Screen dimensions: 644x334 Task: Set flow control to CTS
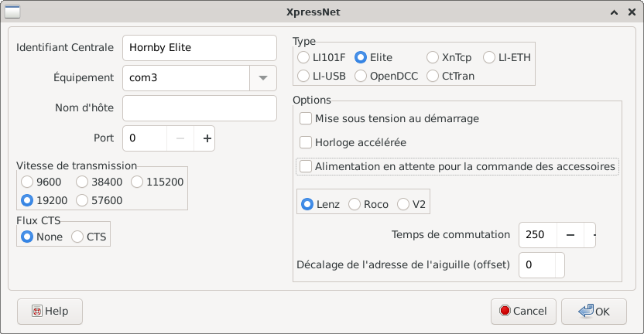(x=77, y=237)
